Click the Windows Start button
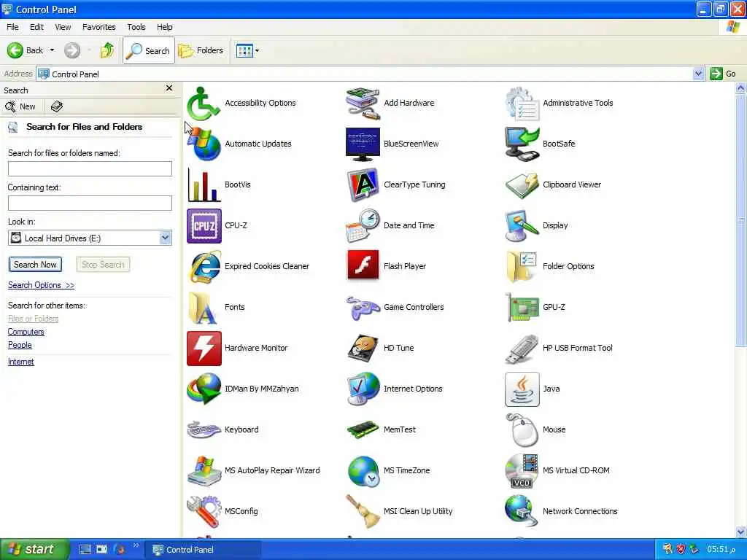This screenshot has width=747, height=560. tap(34, 549)
